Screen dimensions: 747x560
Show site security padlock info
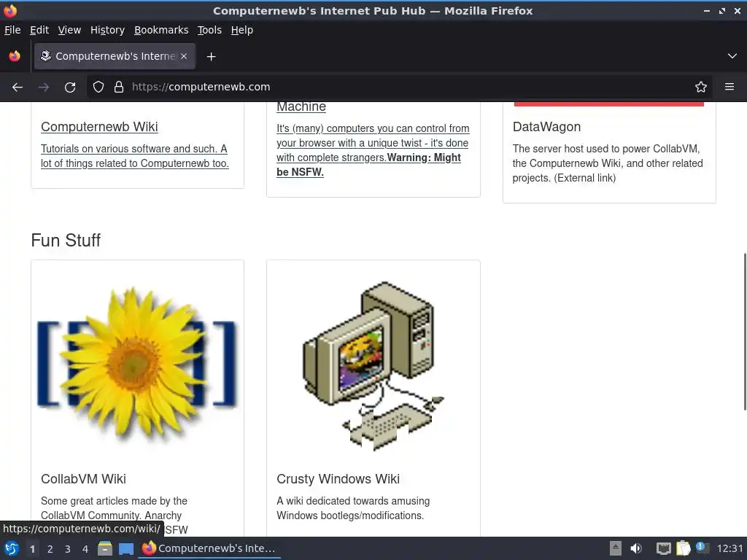click(119, 87)
